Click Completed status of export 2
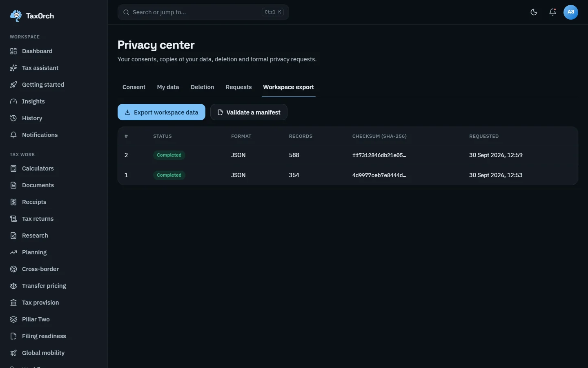588x368 pixels. [169, 155]
